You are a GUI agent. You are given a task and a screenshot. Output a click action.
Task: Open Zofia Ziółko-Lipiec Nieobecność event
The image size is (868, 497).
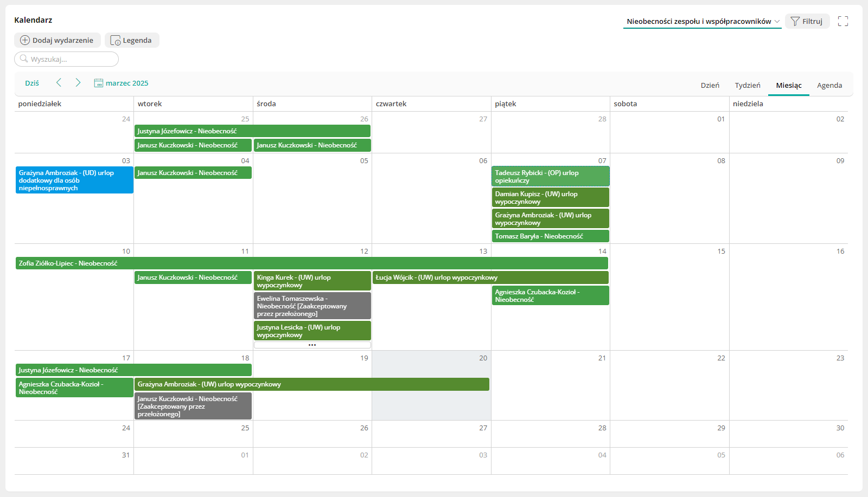(x=312, y=263)
